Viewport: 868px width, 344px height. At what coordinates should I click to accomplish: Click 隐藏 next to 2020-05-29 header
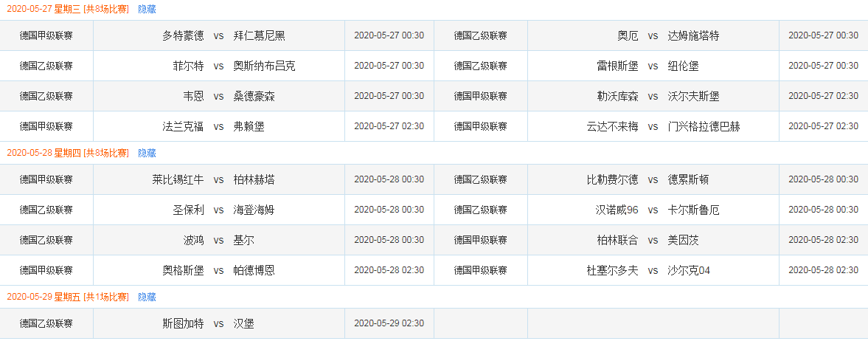point(147,297)
